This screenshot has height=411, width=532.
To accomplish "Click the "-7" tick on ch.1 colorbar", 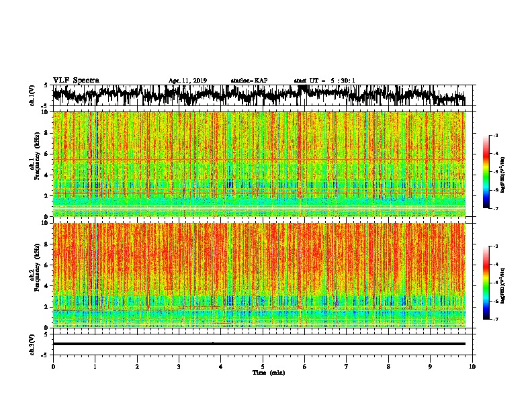I will pyautogui.click(x=495, y=208).
